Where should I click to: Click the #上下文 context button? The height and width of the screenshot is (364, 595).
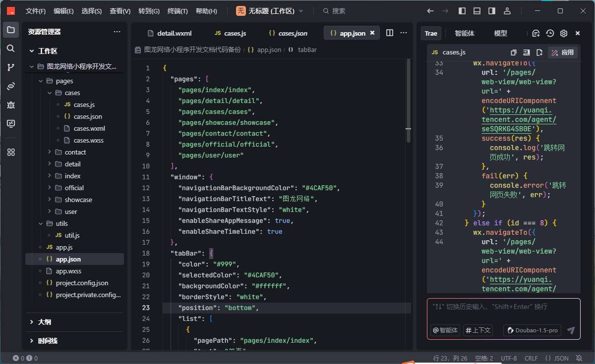478,330
